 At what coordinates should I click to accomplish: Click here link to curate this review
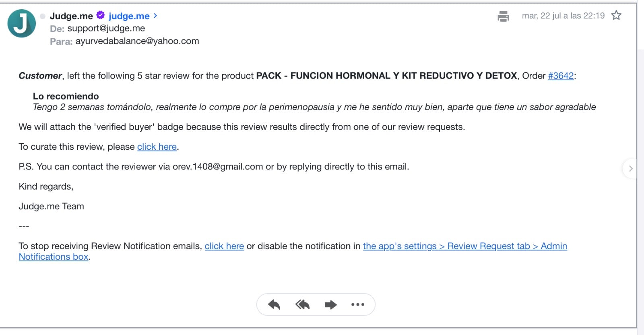coord(157,147)
